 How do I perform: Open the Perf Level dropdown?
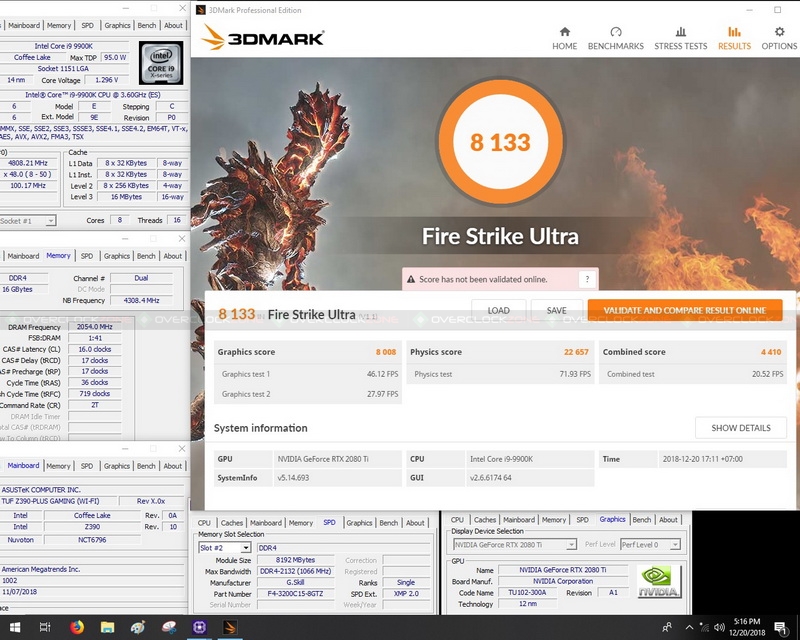point(651,545)
